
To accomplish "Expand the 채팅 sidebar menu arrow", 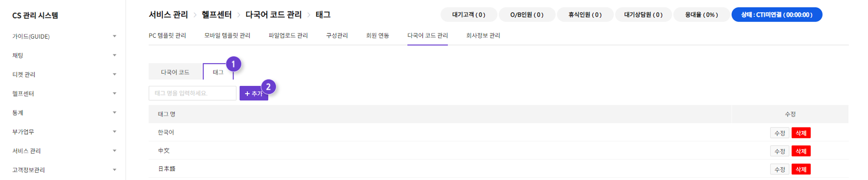I will [115, 56].
